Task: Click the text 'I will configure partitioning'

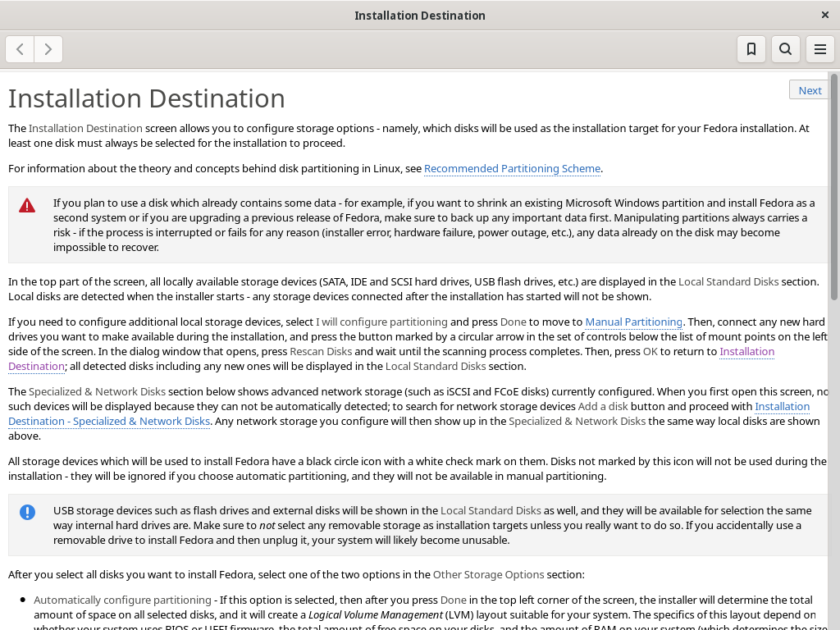Action: 381,322
